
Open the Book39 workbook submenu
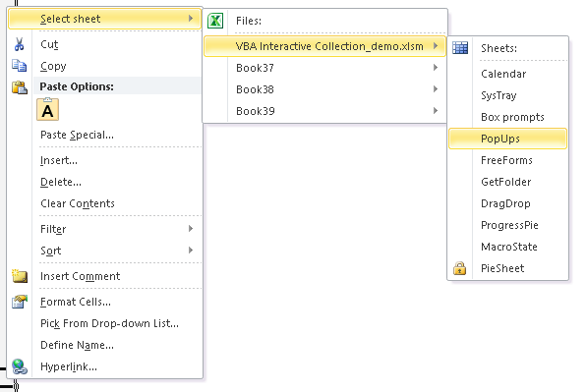point(324,111)
